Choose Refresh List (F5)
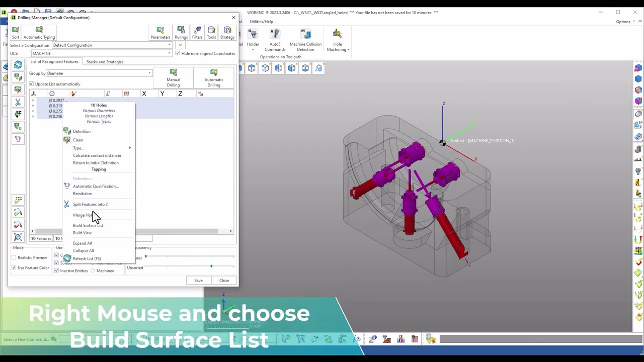The image size is (644, 362). (x=87, y=258)
